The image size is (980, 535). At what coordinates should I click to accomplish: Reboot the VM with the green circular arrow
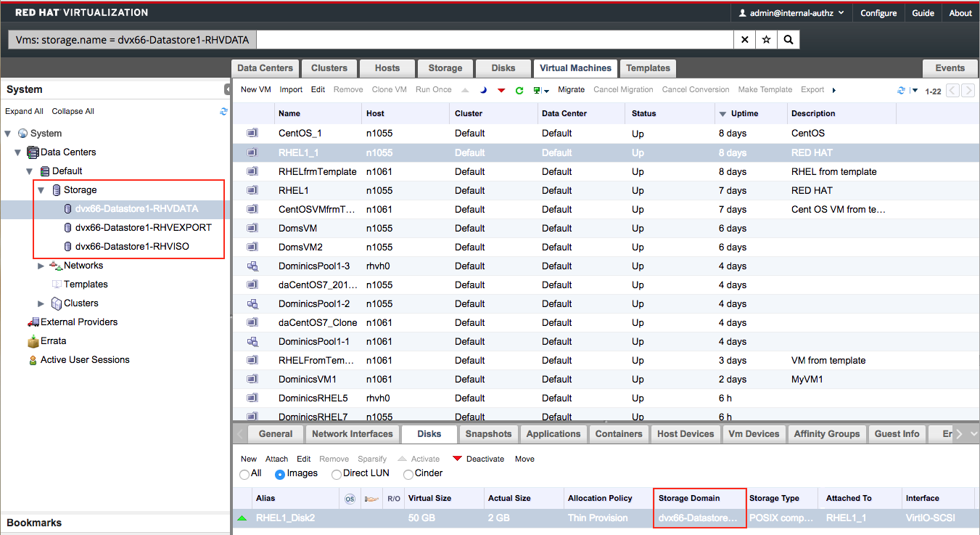[519, 90]
